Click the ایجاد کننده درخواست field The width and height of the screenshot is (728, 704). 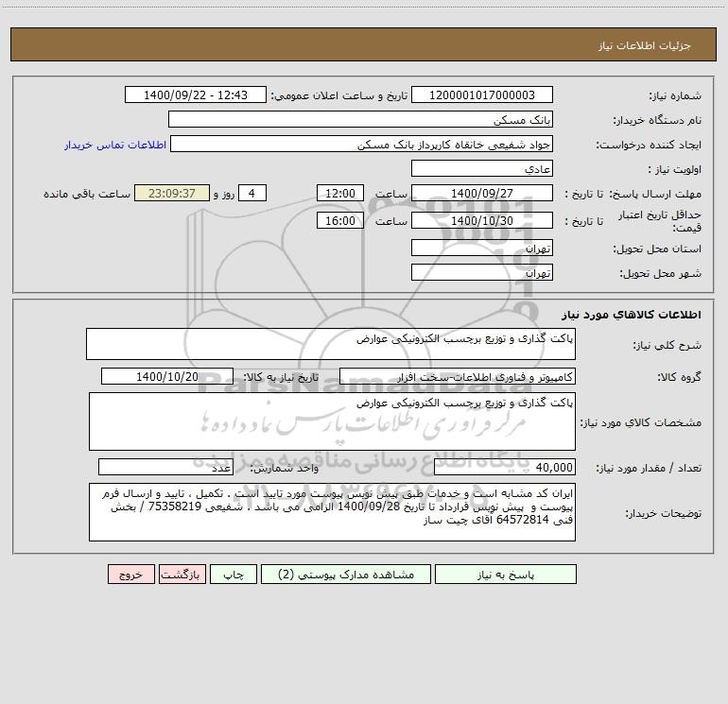coord(361,145)
